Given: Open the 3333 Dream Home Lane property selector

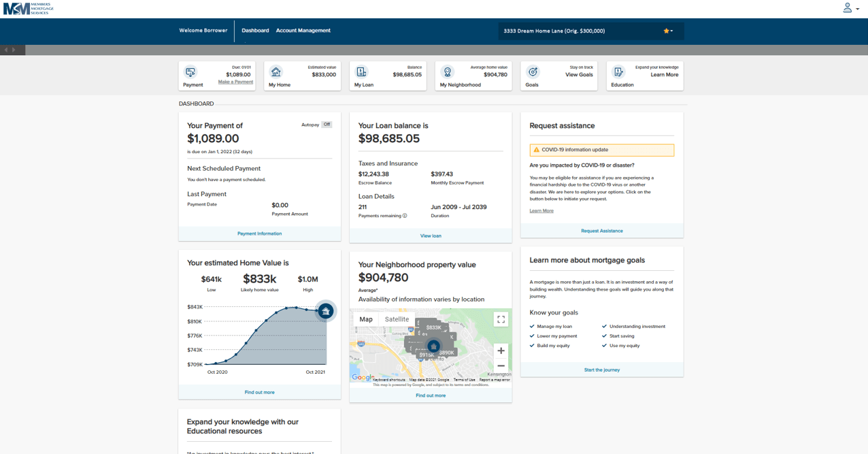Looking at the screenshot, I should tap(590, 31).
